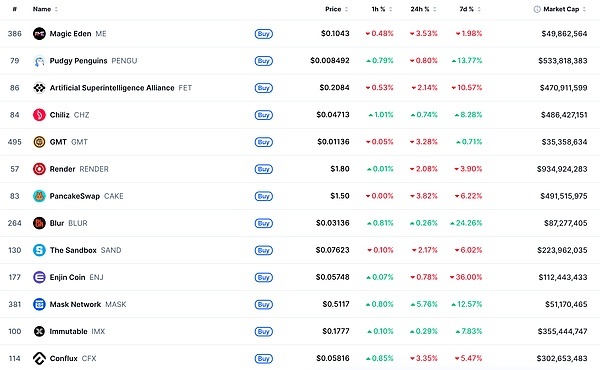Select Conflux market cap value
The height and width of the screenshot is (370, 600).
[562, 359]
